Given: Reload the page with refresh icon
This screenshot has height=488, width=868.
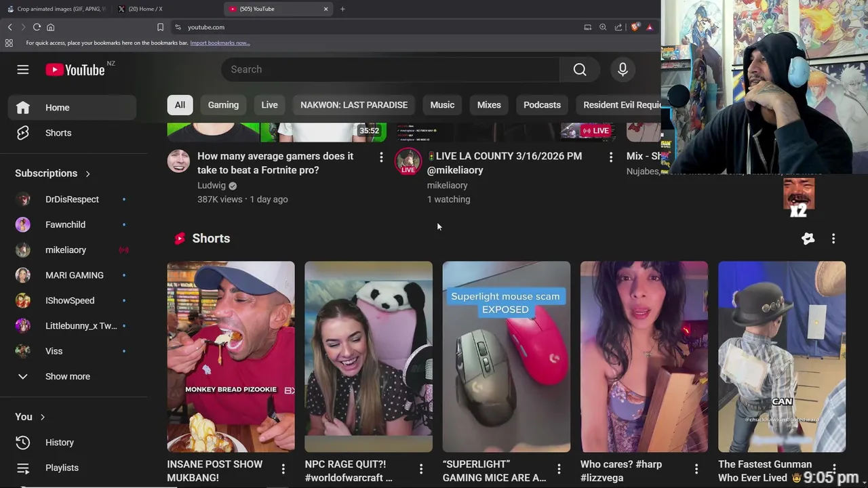Looking at the screenshot, I should tap(37, 27).
